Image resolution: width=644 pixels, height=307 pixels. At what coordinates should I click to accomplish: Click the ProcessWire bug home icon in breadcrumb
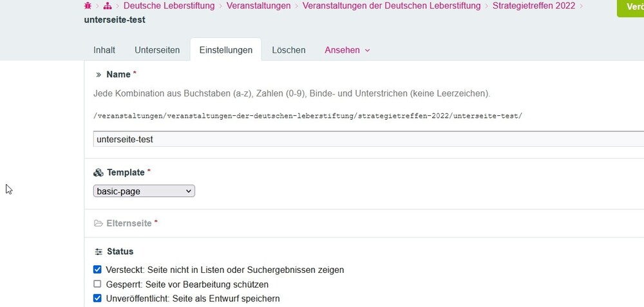tap(88, 6)
